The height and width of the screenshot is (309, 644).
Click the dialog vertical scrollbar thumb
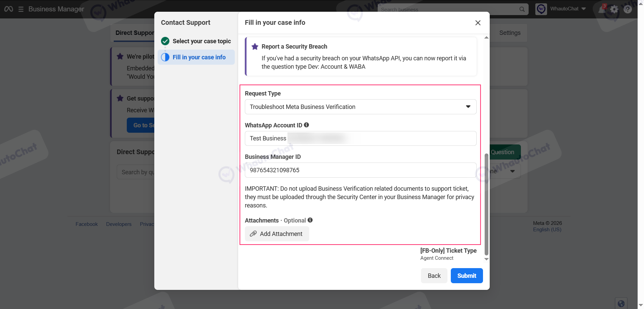486,204
